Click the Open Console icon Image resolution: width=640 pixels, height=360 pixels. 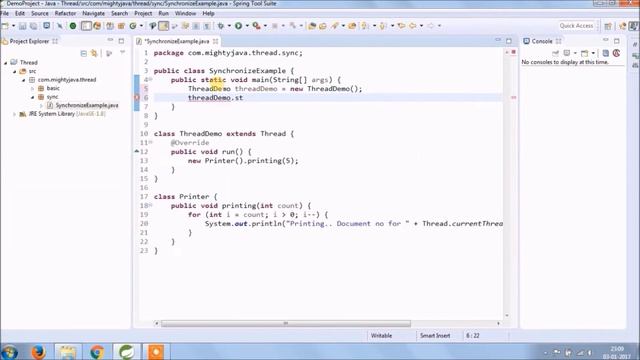point(584,53)
